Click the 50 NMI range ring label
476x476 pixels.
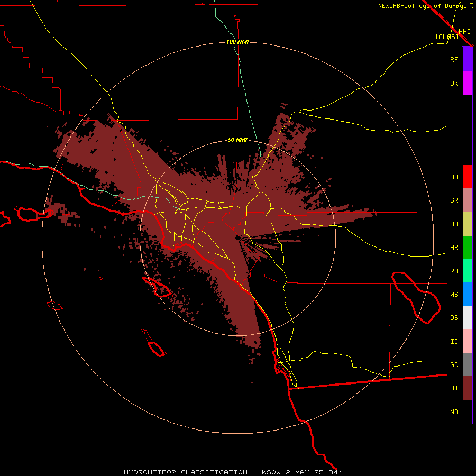click(237, 140)
